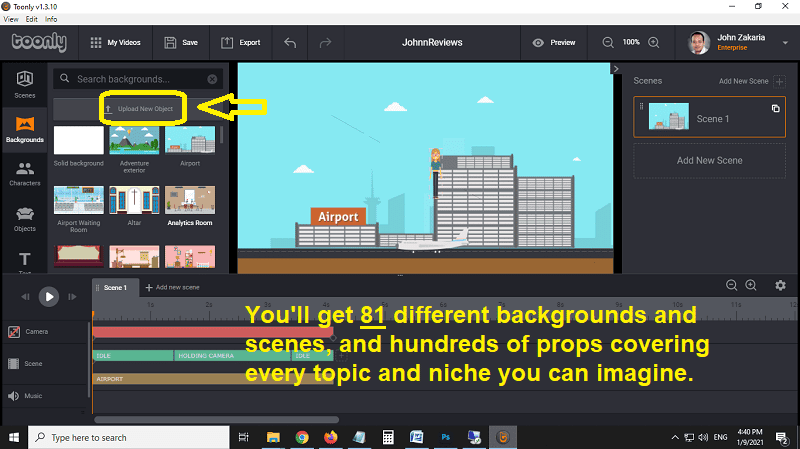
Task: Preview the video
Action: pos(554,43)
